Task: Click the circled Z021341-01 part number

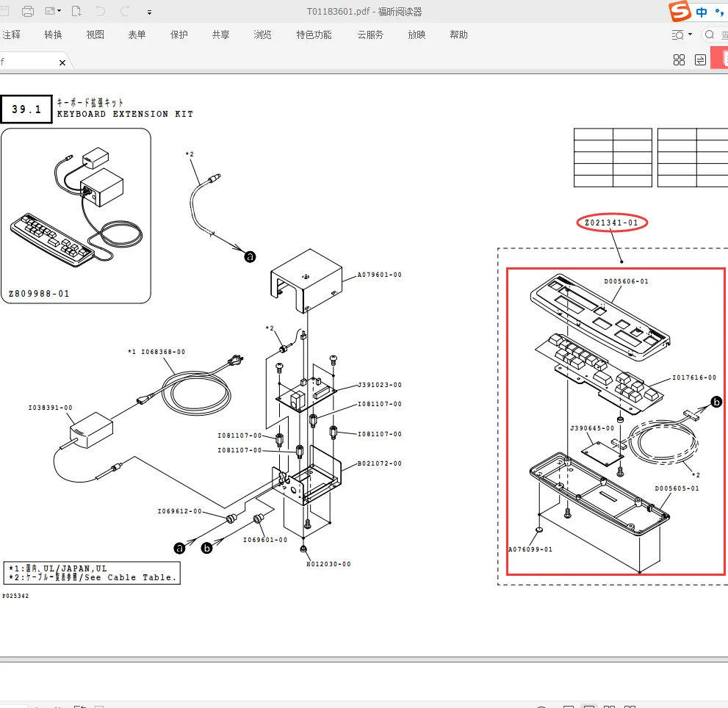Action: tap(612, 223)
